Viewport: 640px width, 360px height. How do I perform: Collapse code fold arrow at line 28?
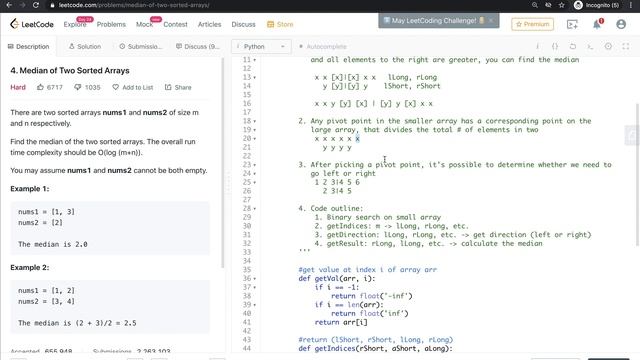pyautogui.click(x=255, y=209)
